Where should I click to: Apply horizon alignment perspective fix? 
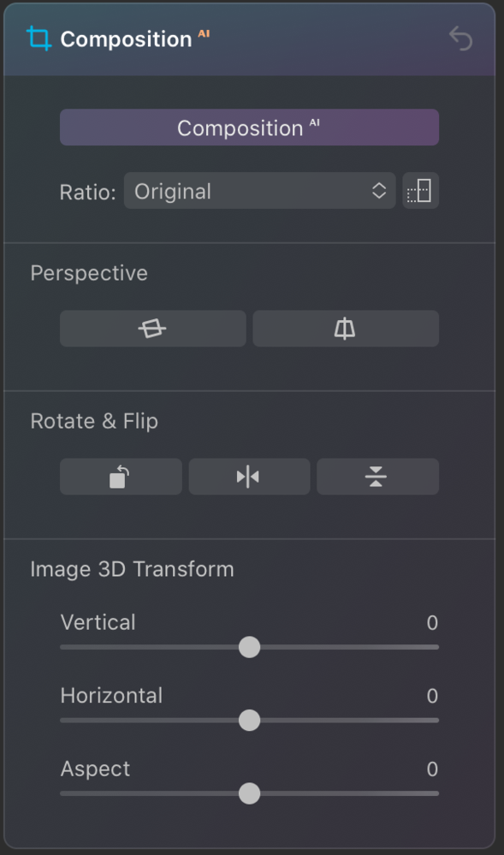152,329
